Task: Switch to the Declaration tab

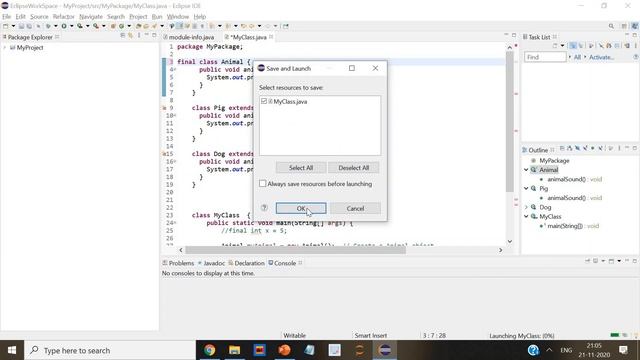Action: [247, 263]
